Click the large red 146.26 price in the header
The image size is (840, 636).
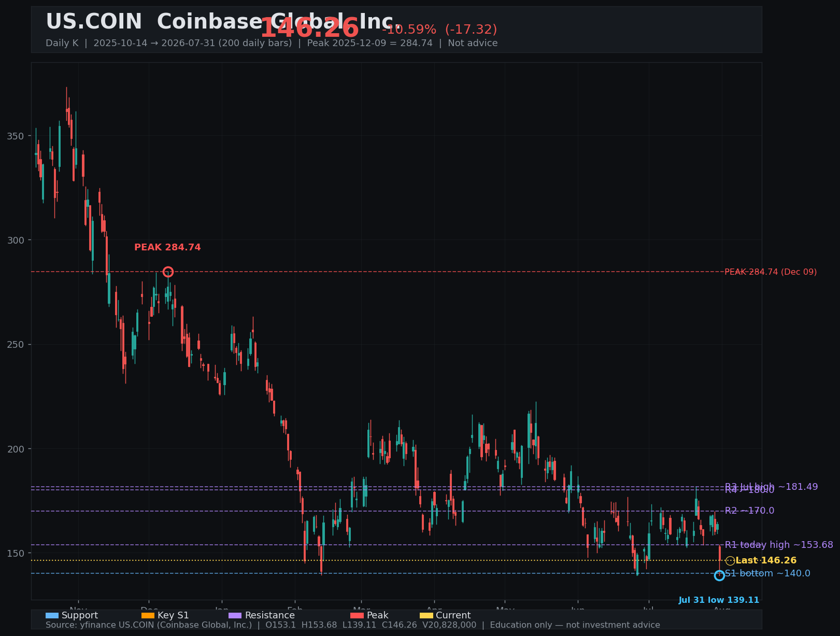click(309, 28)
